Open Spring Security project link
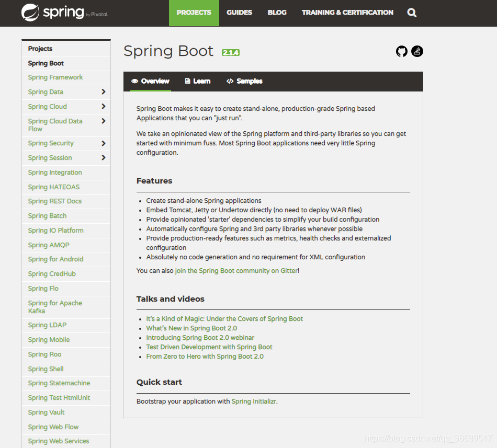Viewport: 497px width, 448px height. (x=51, y=143)
